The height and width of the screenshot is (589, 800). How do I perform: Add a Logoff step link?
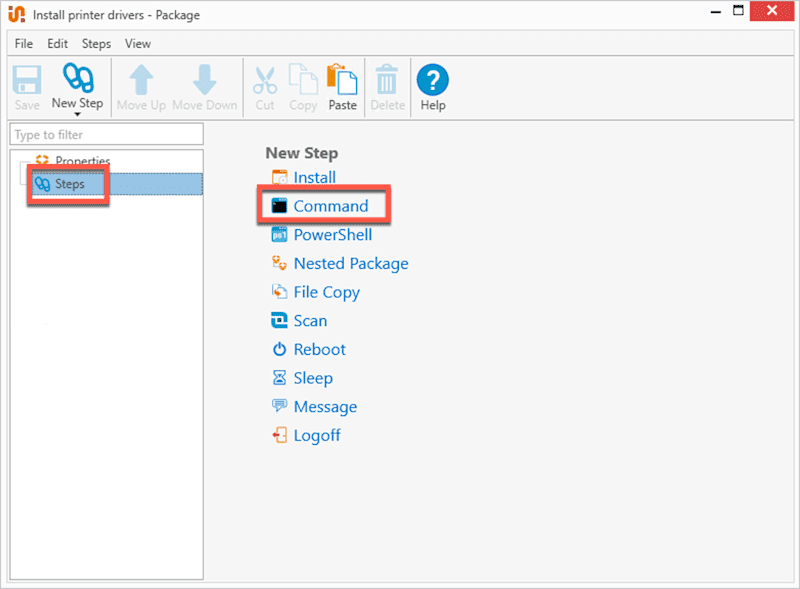(317, 435)
